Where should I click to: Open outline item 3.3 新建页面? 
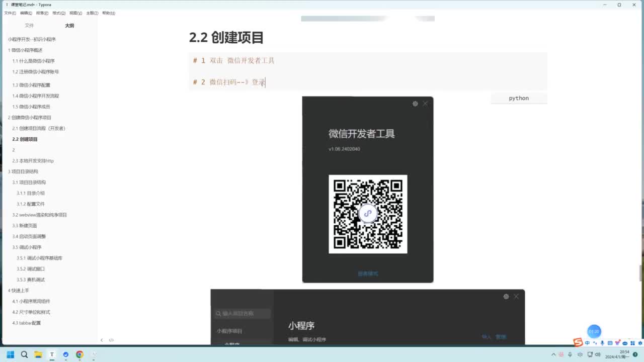tap(25, 226)
